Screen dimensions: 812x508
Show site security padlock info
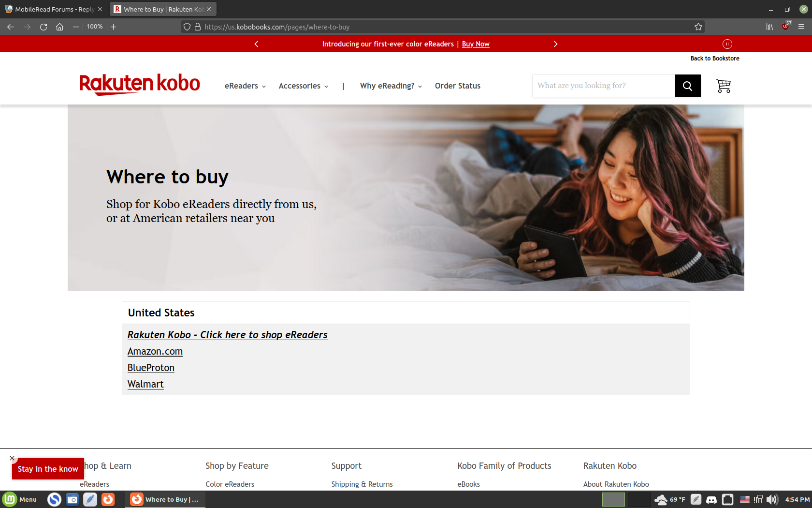pos(198,27)
